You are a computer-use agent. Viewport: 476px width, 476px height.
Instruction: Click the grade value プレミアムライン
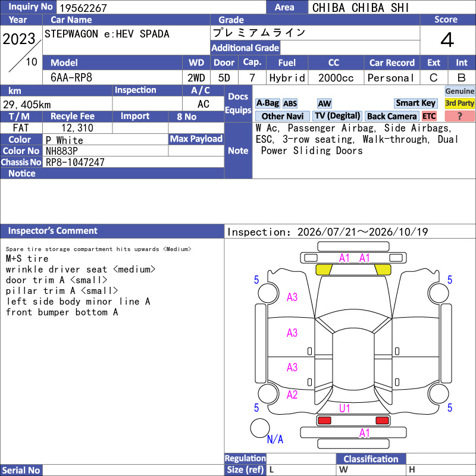(259, 33)
